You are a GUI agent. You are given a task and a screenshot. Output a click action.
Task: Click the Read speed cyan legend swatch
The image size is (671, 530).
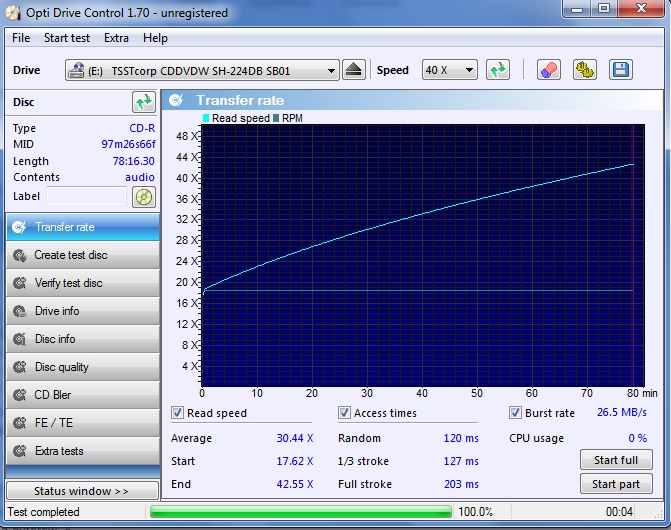(x=206, y=118)
